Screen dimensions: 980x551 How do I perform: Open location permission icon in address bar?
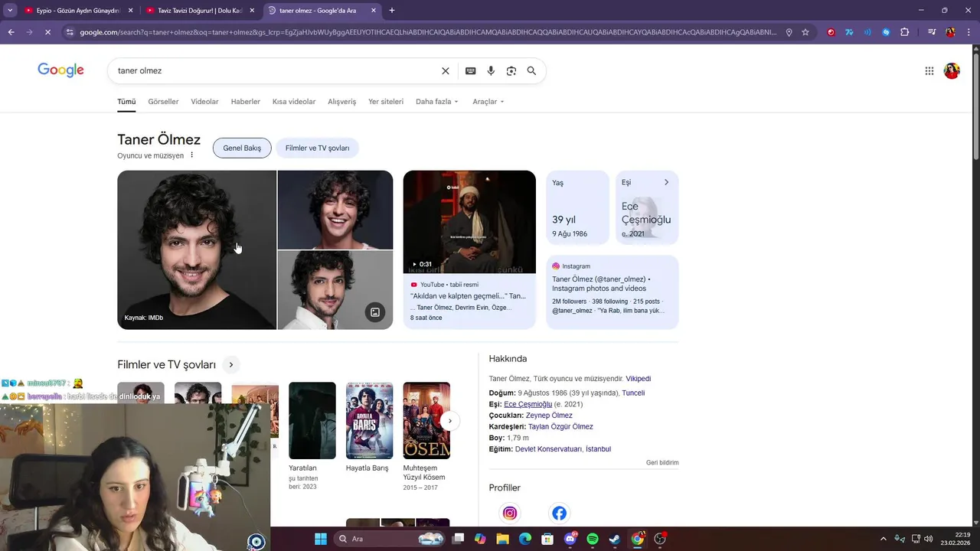(789, 32)
